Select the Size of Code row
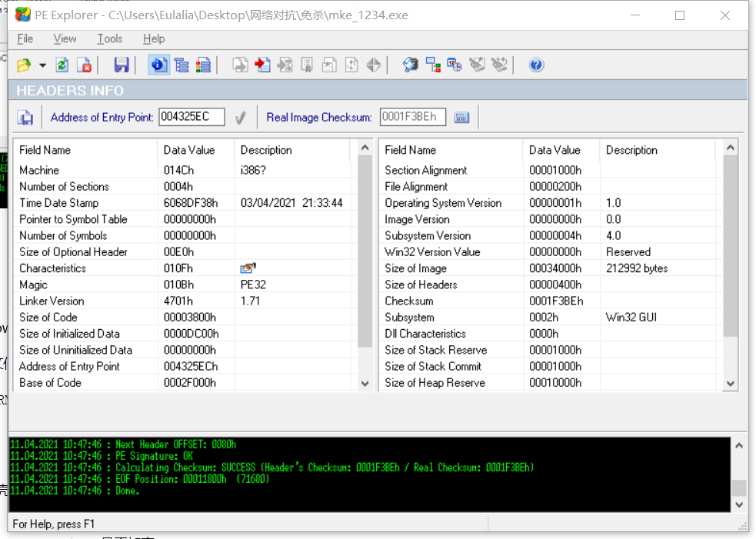This screenshot has height=539, width=756. click(x=185, y=318)
